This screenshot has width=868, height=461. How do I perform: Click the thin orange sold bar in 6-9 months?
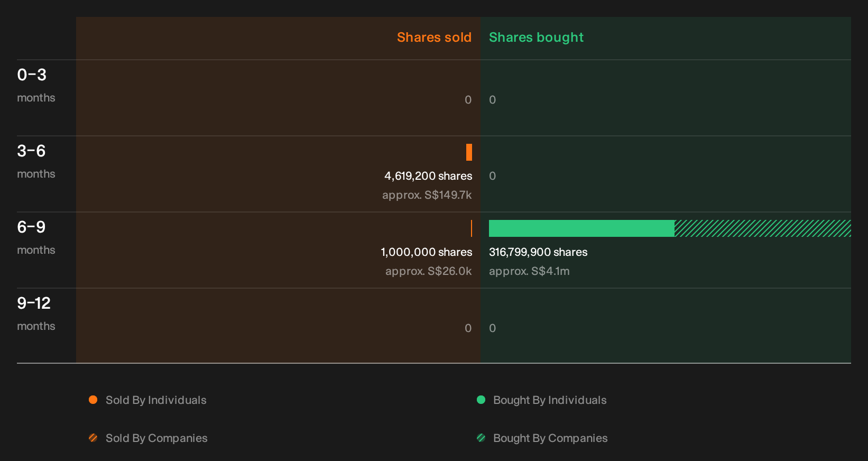point(472,228)
